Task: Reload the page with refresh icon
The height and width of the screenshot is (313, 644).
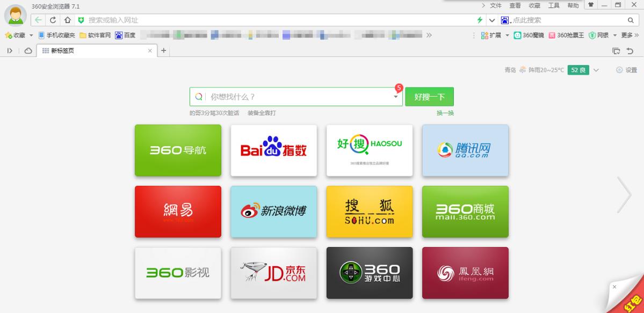Action: coord(53,20)
